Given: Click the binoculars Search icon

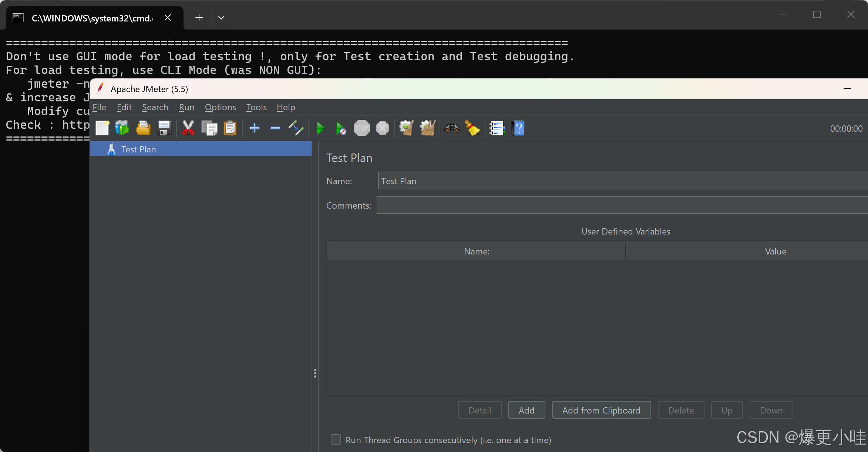Looking at the screenshot, I should [452, 128].
